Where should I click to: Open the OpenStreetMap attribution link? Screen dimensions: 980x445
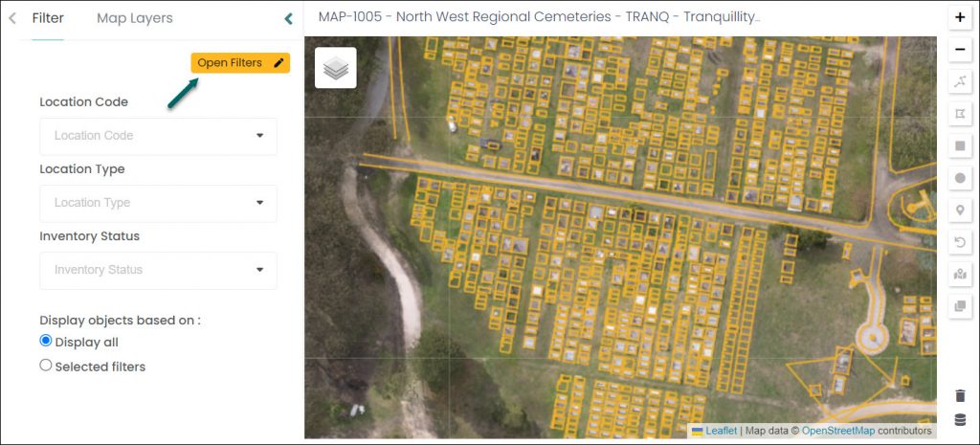click(x=838, y=431)
